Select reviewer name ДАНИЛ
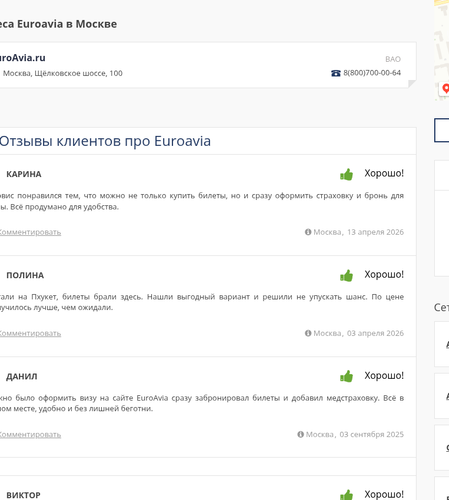Viewport: 449px width, 500px height. (x=22, y=377)
